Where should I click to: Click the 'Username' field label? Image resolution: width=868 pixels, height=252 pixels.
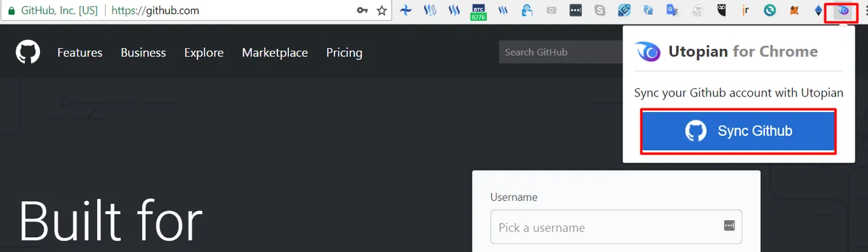point(514,197)
